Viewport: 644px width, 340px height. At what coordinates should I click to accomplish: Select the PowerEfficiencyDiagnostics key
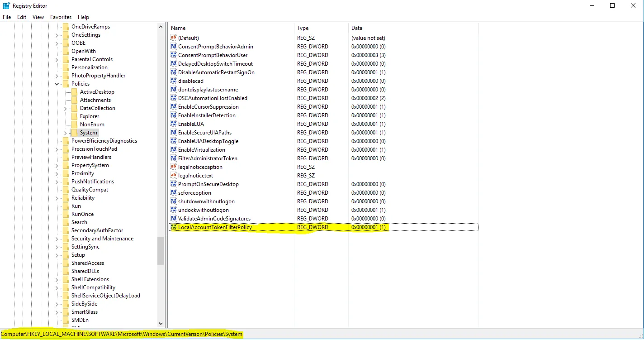[104, 141]
